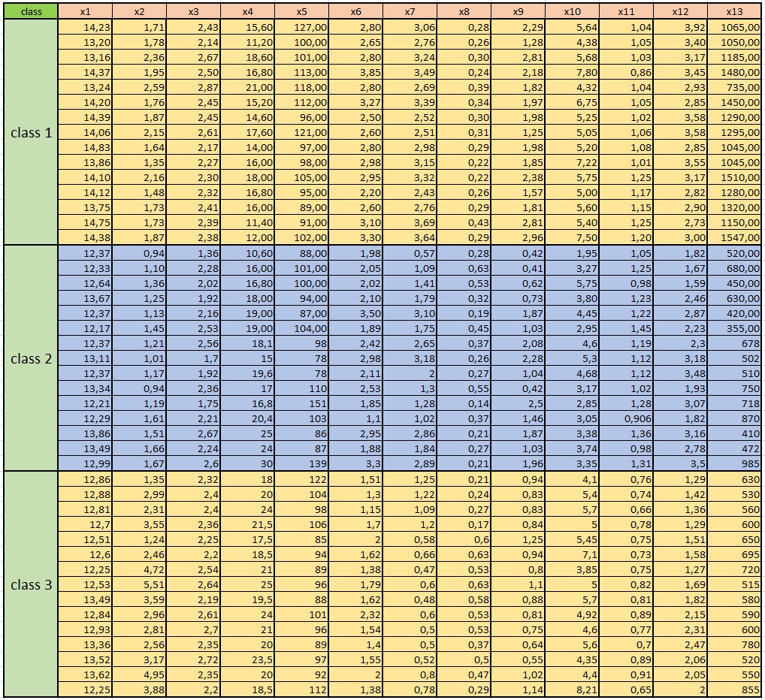Select the merged 'class 2' cell
765x700 pixels.
31,358
